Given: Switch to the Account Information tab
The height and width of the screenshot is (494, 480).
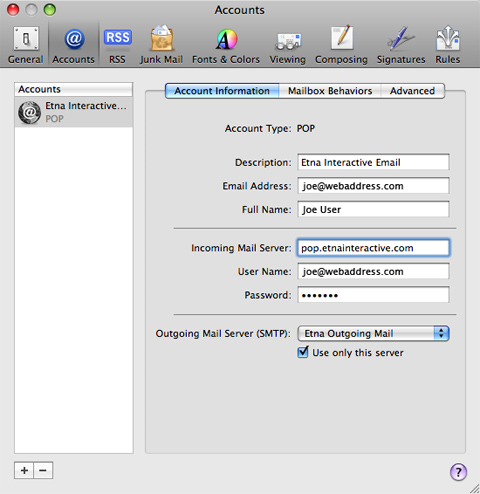Looking at the screenshot, I should point(222,91).
